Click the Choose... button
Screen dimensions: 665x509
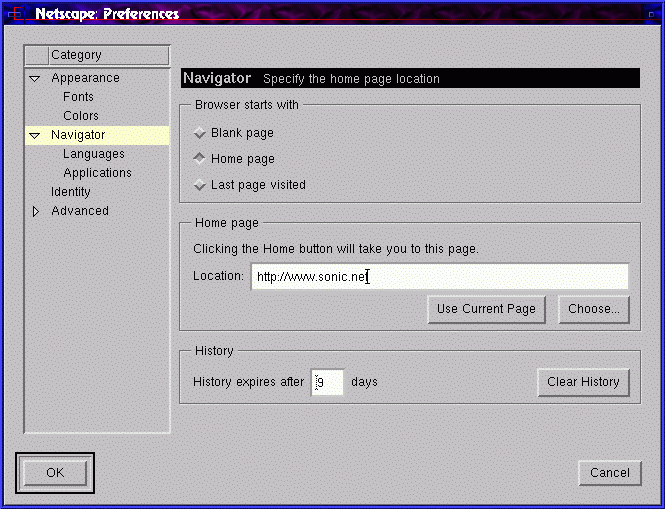click(594, 309)
